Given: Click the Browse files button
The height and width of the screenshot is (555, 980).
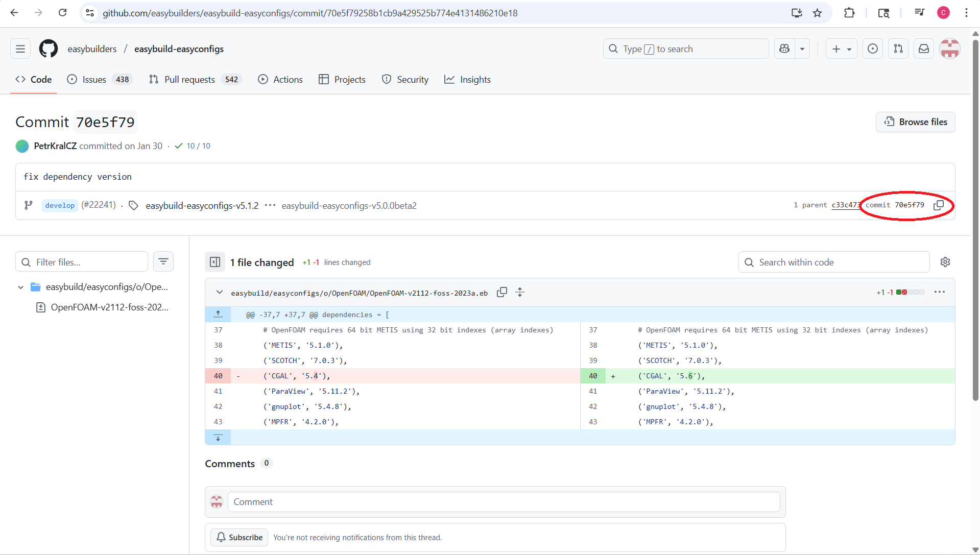Looking at the screenshot, I should [916, 122].
